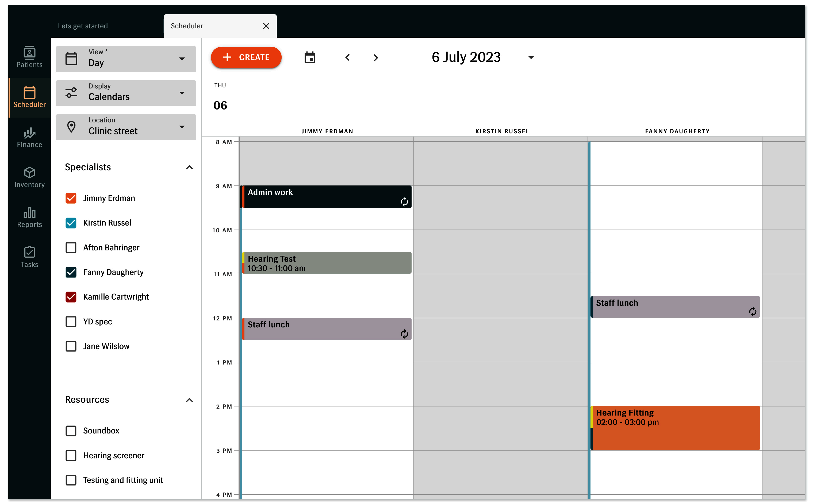813x504 pixels.
Task: Go to the next day with right arrow
Action: pos(375,57)
